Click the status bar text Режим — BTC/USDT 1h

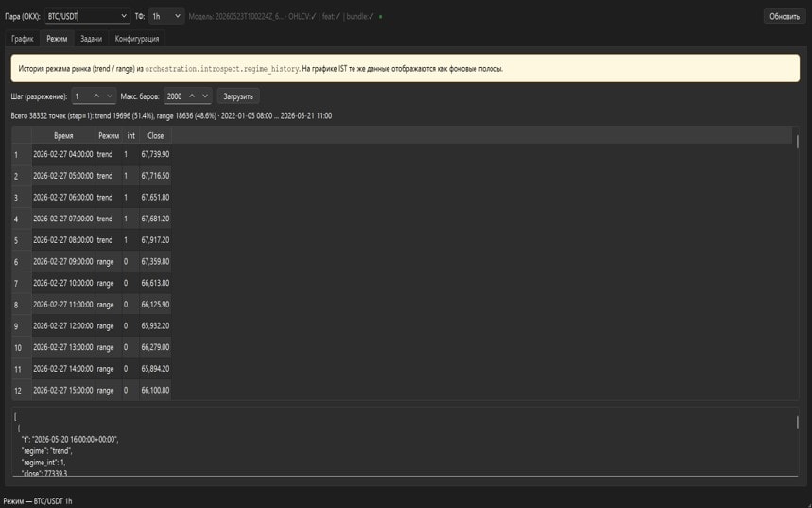[38, 501]
